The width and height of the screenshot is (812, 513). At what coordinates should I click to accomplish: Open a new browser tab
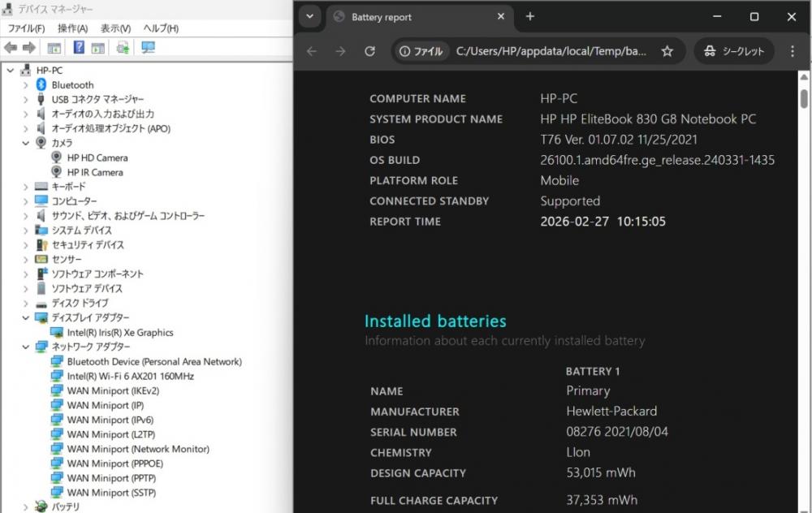click(530, 16)
